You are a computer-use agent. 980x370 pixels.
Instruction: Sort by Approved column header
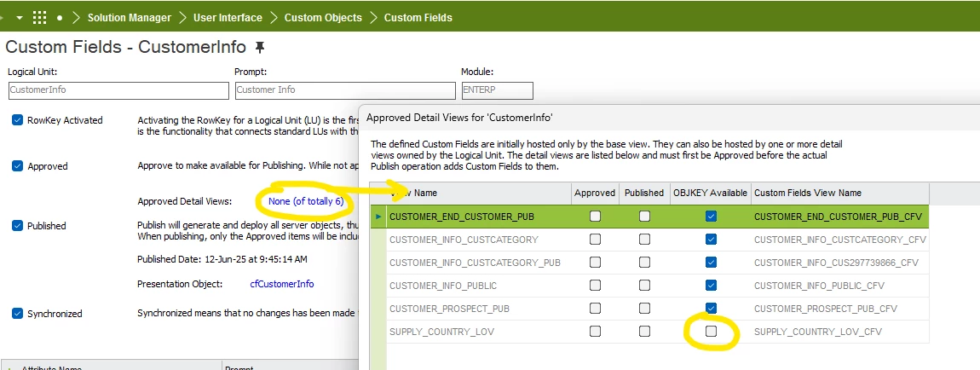coord(595,194)
